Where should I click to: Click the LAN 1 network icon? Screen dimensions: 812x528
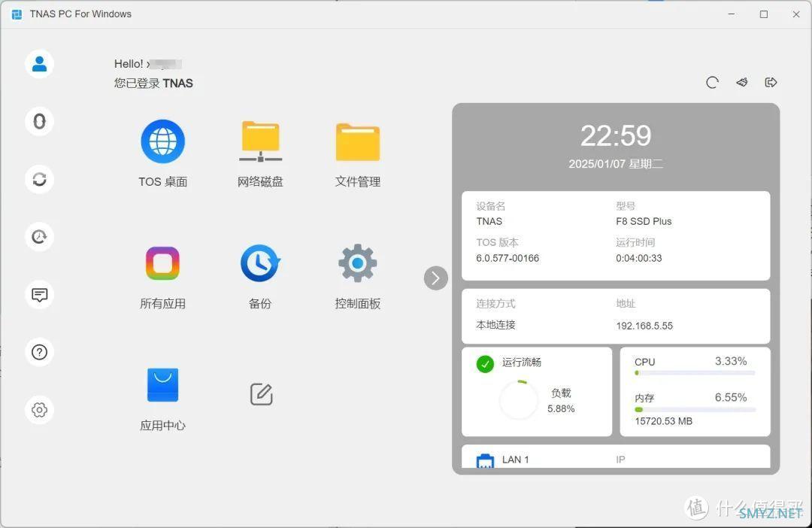(485, 460)
